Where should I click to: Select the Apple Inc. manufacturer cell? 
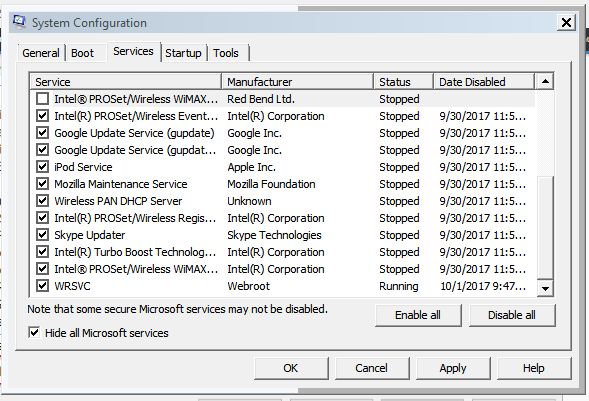tap(251, 167)
